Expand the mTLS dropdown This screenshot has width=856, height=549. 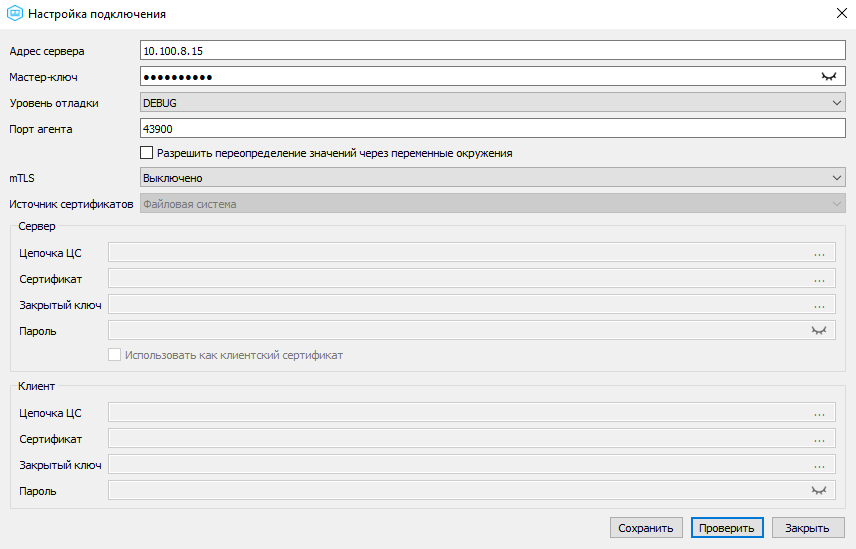492,177
